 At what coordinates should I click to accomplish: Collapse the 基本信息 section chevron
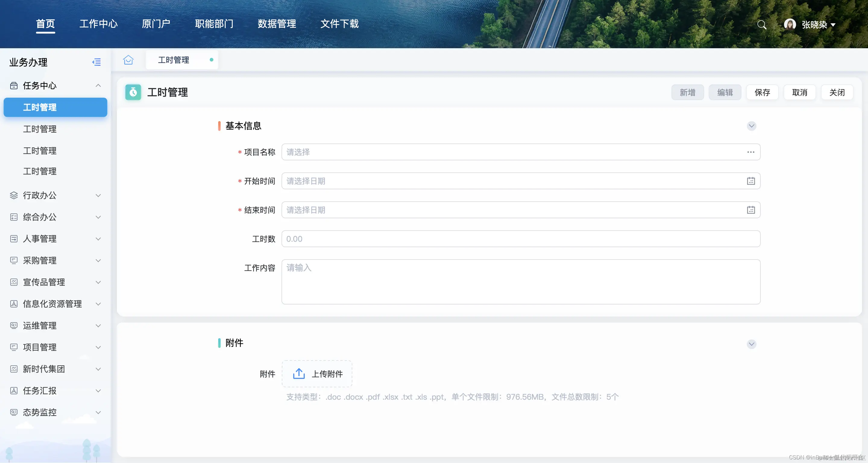coord(751,126)
